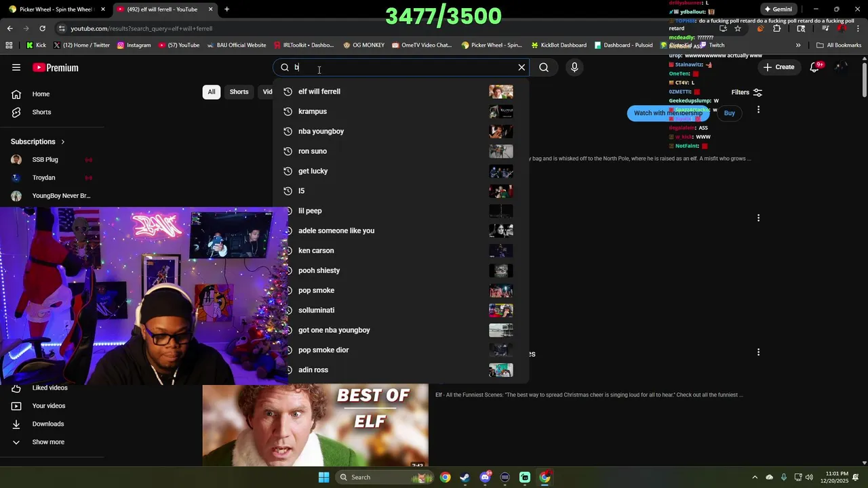The height and width of the screenshot is (488, 868).
Task: Open three-dot menu of Best of Elf video
Action: click(x=758, y=352)
